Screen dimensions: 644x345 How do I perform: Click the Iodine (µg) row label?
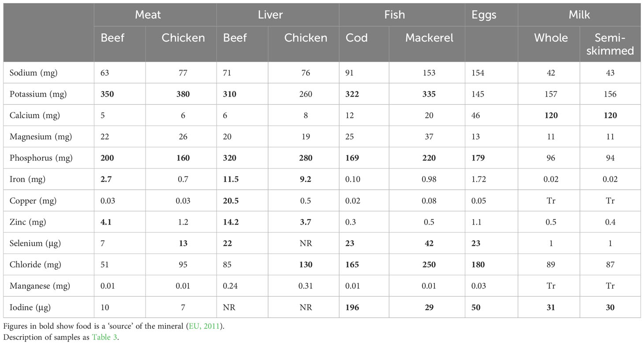tap(32, 307)
